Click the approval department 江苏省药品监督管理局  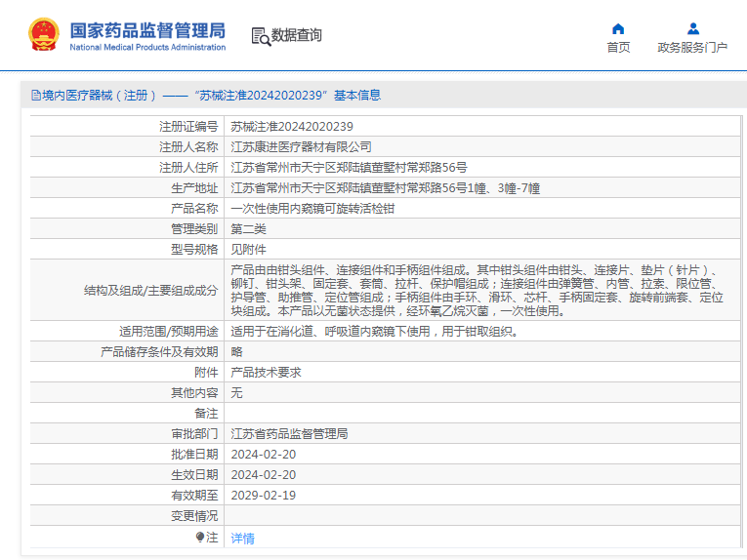tap(289, 434)
